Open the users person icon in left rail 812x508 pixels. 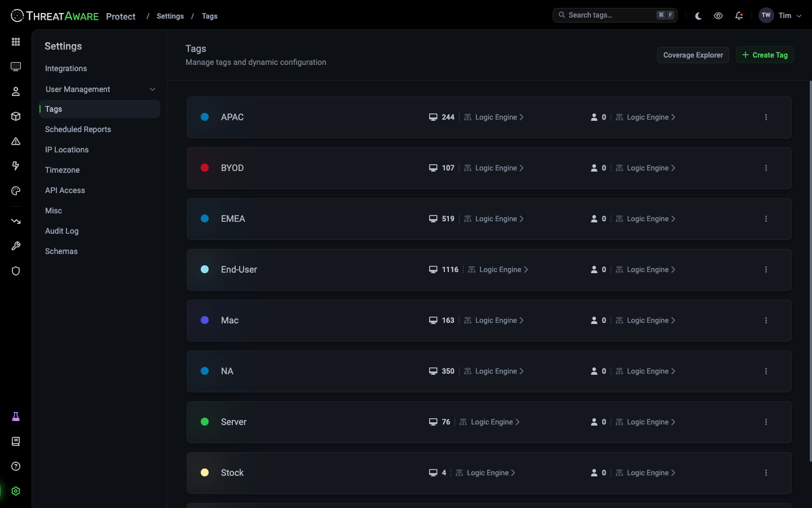[x=16, y=91]
